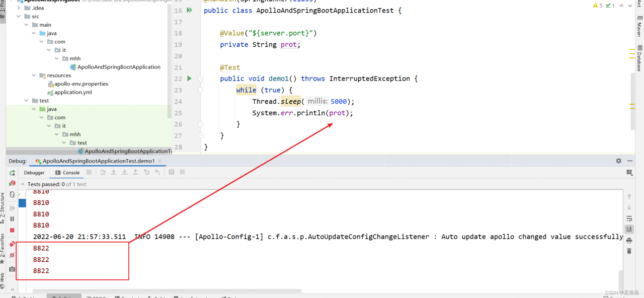Clear all console output trash icon

click(629, 251)
